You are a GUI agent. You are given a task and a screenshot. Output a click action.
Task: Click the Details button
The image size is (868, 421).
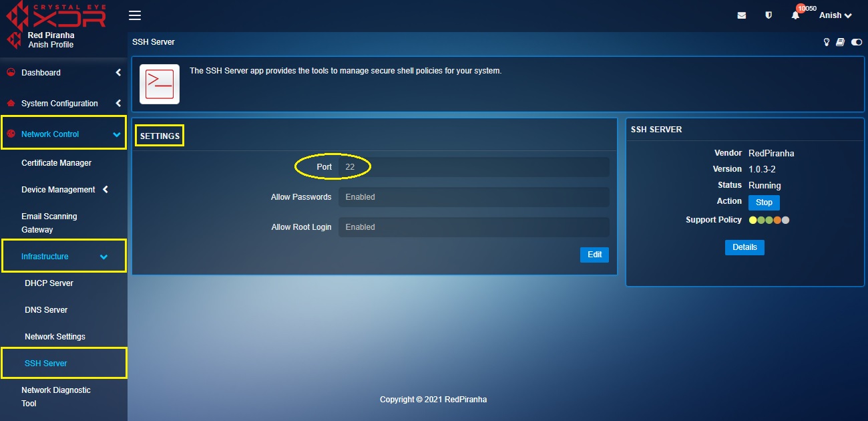(744, 247)
